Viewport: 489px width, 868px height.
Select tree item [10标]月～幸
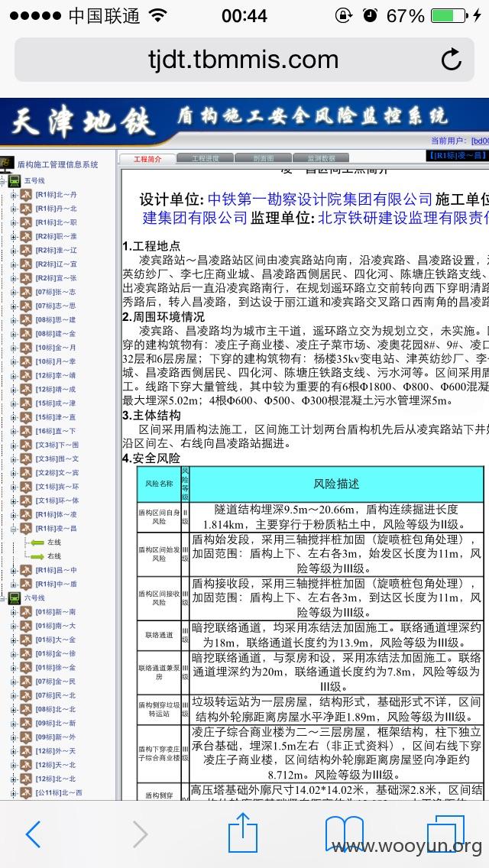pos(56,361)
